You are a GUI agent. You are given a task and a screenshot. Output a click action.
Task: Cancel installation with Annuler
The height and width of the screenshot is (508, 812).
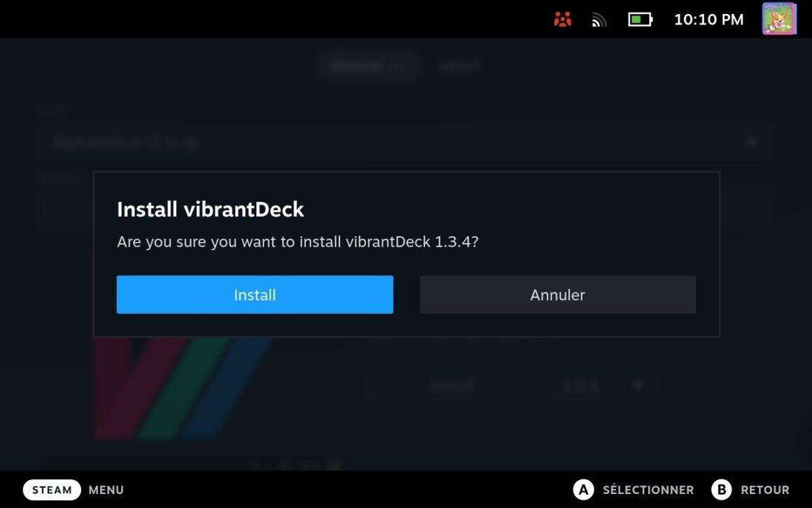[558, 294]
